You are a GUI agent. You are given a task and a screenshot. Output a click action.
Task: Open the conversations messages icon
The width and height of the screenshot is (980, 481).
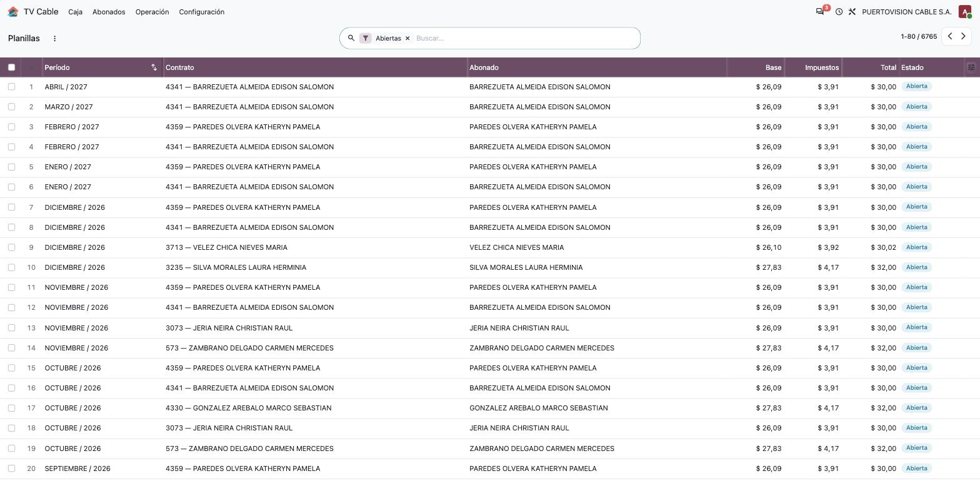[x=820, y=12]
